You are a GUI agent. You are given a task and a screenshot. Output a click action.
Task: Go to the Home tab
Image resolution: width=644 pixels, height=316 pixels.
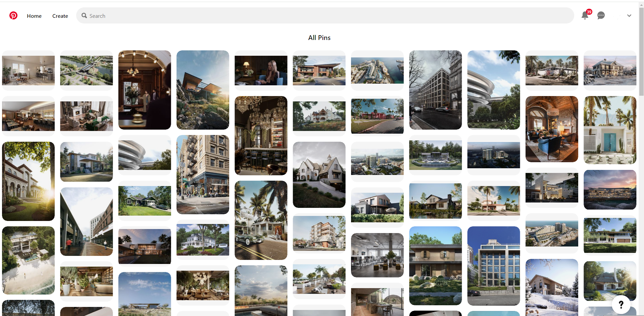pyautogui.click(x=34, y=16)
